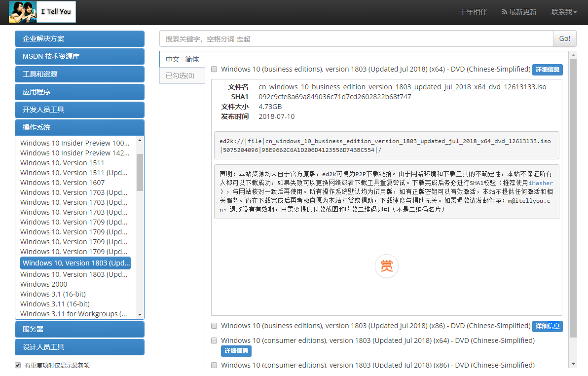The height and width of the screenshot is (376, 588).
Task: Expand the MSDN 技术资源库 category
Action: (79, 56)
